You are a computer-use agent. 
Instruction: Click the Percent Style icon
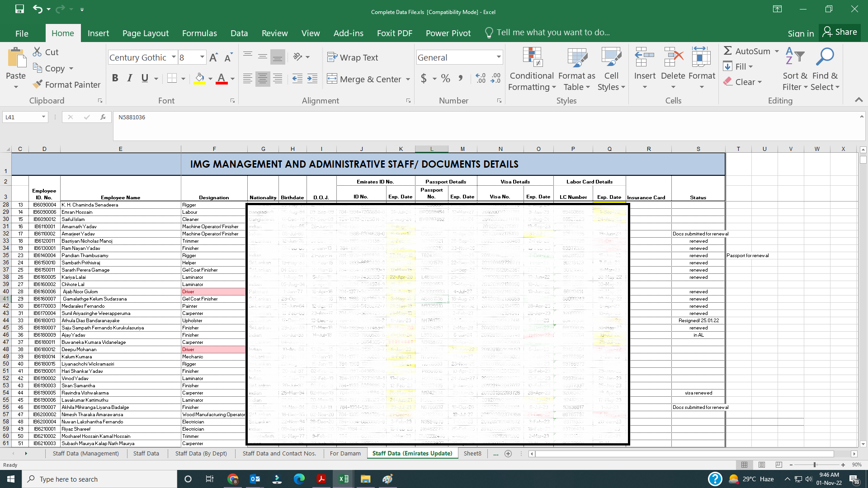[x=446, y=79]
